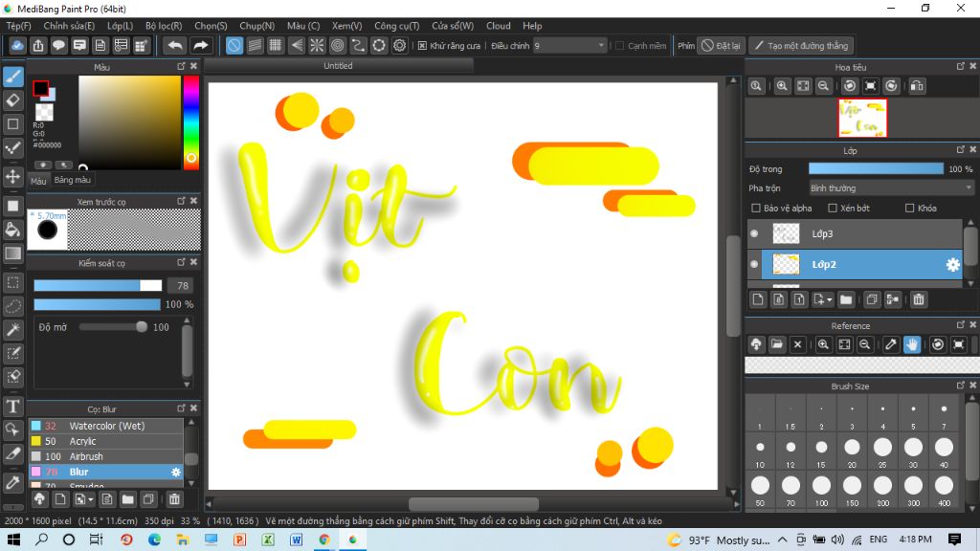Image resolution: width=980 pixels, height=551 pixels.
Task: Toggle visibility of layer Lớp2
Action: pyautogui.click(x=754, y=265)
